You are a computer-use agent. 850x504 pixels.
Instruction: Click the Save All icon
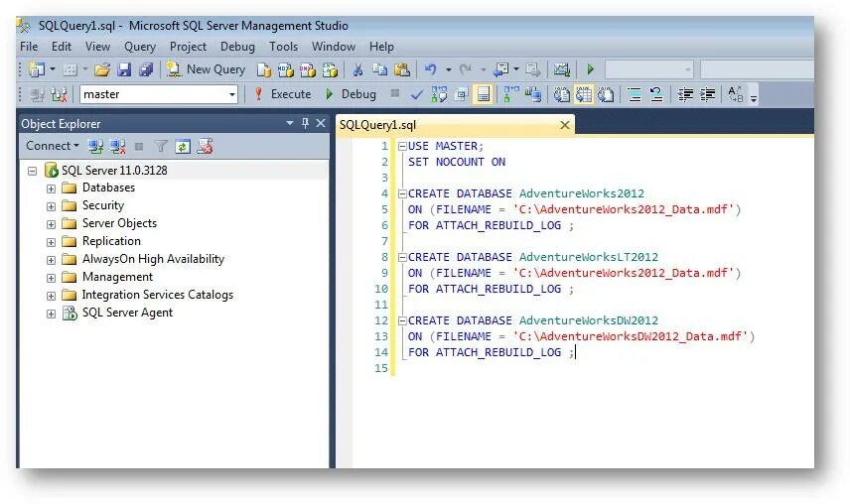[x=146, y=69]
